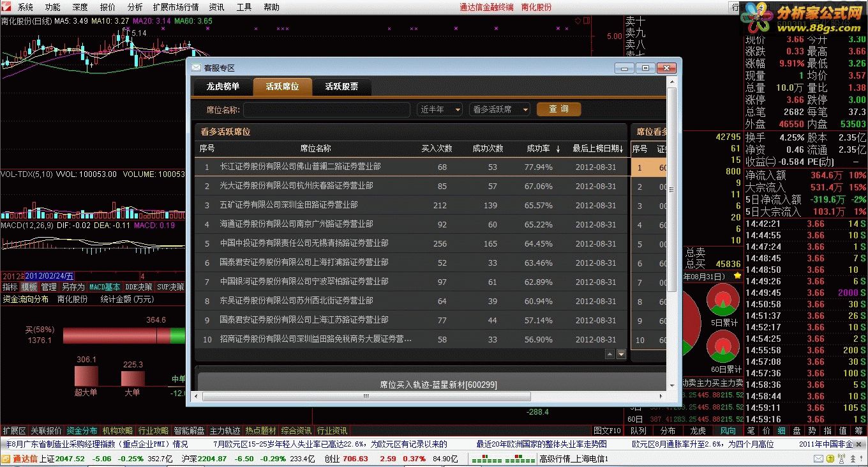
Task: Select row 中国中投证券无锡清扬路证券营业部
Action: (x=411, y=243)
